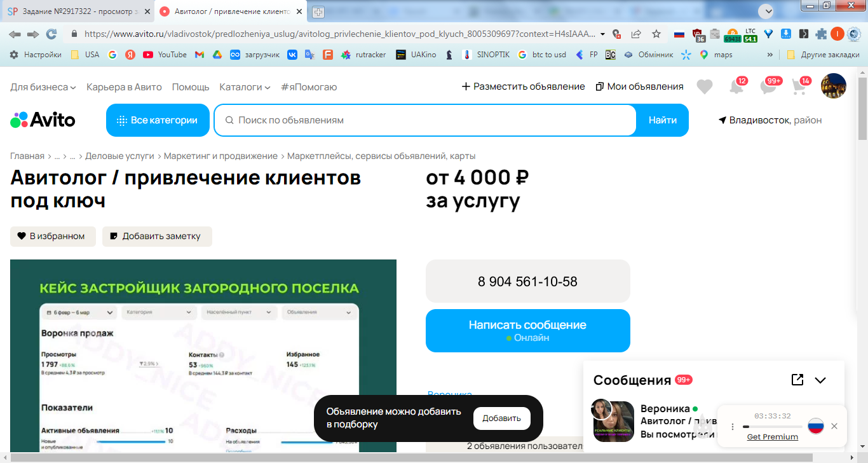Follow the Get Premium link
The height and width of the screenshot is (463, 868).
(x=773, y=437)
